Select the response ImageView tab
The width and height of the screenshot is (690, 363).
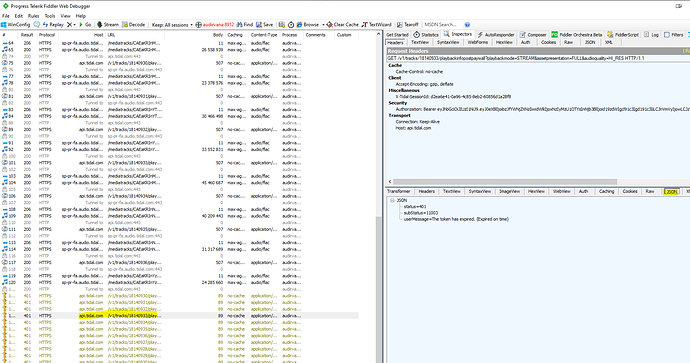pos(509,191)
